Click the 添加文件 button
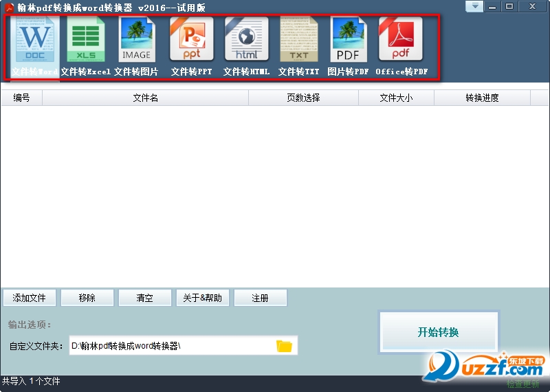Screen dimensions: 550x392 click(x=30, y=298)
